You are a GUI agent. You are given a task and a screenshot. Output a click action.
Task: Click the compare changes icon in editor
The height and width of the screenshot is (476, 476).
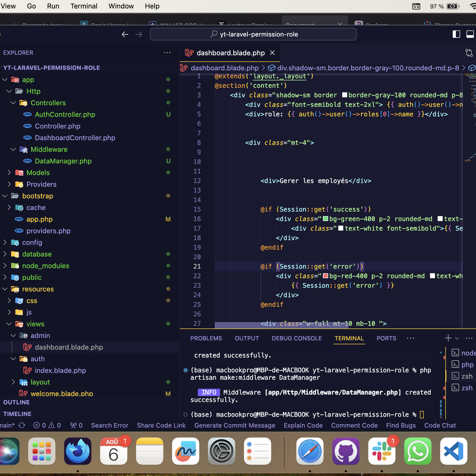[x=469, y=53]
